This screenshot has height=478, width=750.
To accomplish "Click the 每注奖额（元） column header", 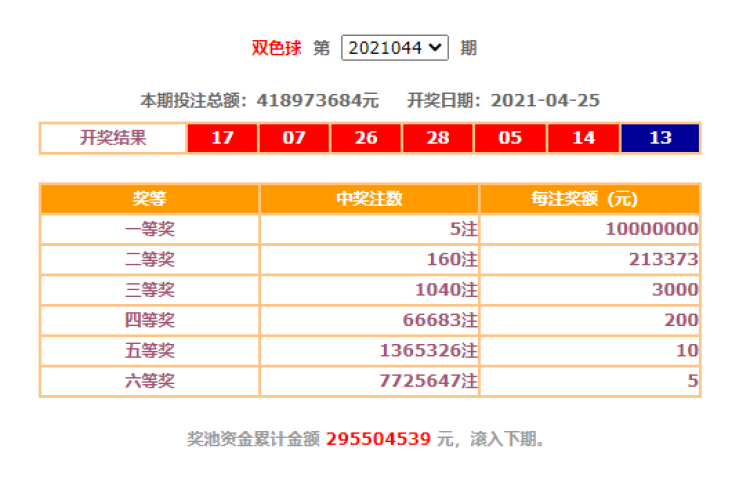I will (589, 198).
